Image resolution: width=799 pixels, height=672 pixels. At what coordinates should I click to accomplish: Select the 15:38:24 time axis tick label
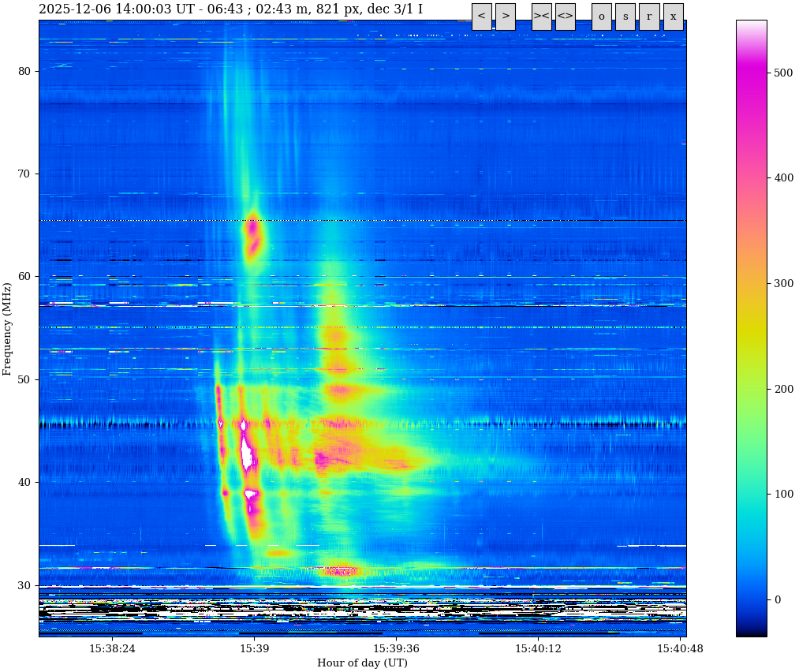point(112,649)
